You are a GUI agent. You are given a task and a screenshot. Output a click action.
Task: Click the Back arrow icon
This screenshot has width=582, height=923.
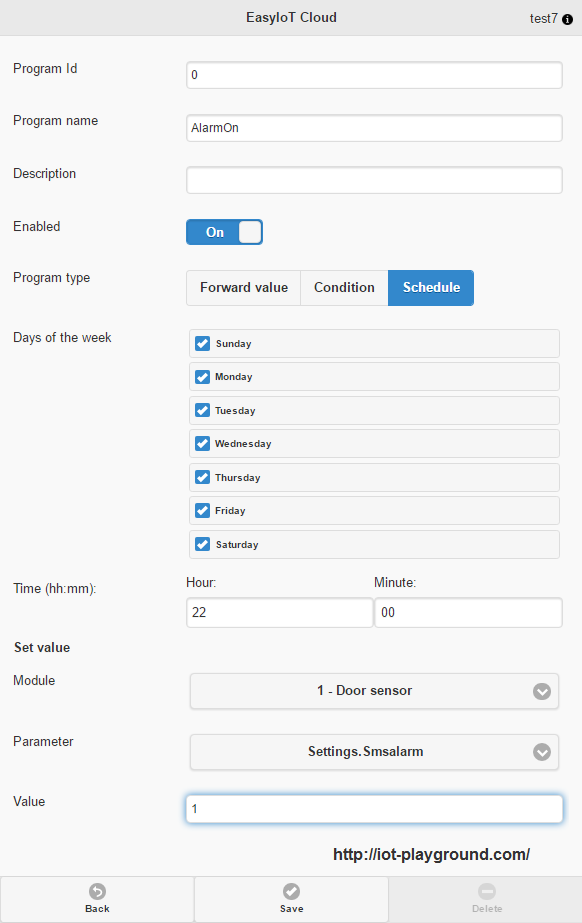coord(97,891)
